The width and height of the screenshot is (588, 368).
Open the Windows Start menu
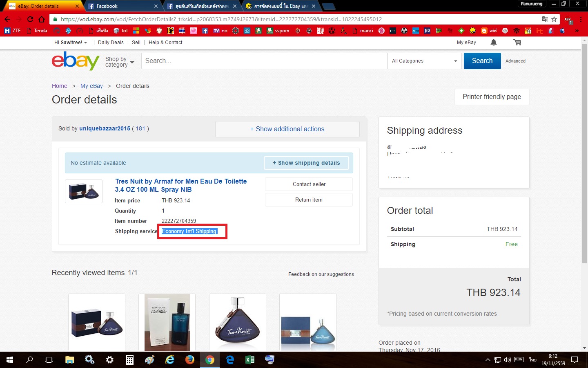click(10, 360)
